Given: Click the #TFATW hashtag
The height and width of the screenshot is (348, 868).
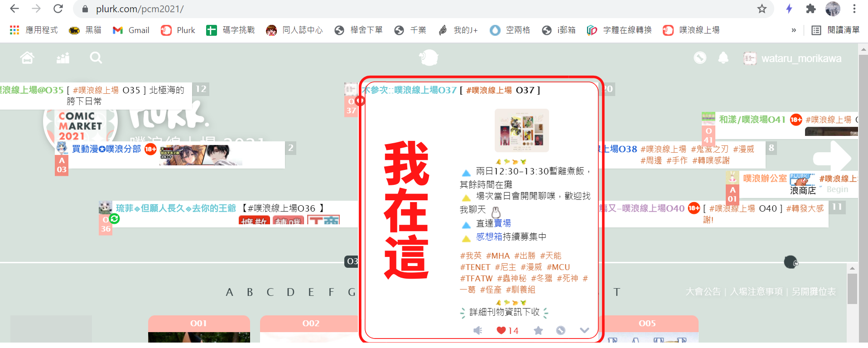Looking at the screenshot, I should coord(476,279).
